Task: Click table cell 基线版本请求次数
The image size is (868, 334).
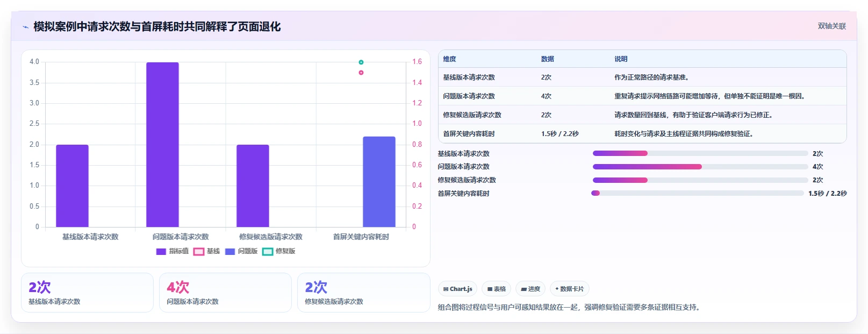Action: click(x=469, y=77)
